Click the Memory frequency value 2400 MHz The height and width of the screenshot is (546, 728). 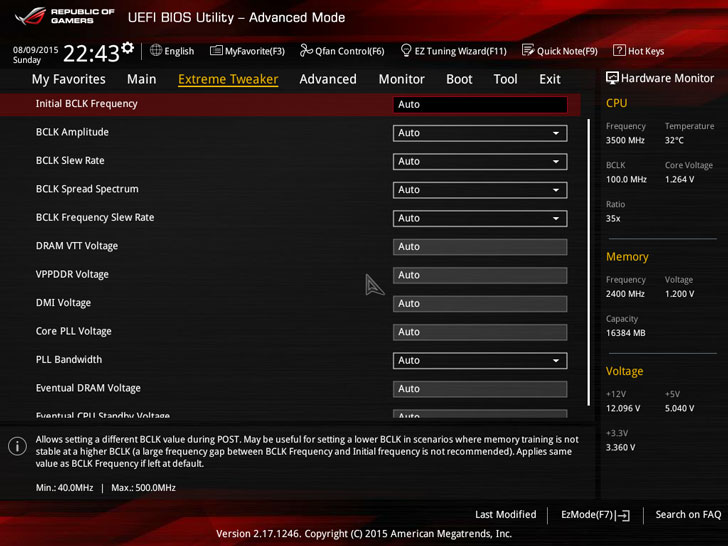[x=625, y=294]
